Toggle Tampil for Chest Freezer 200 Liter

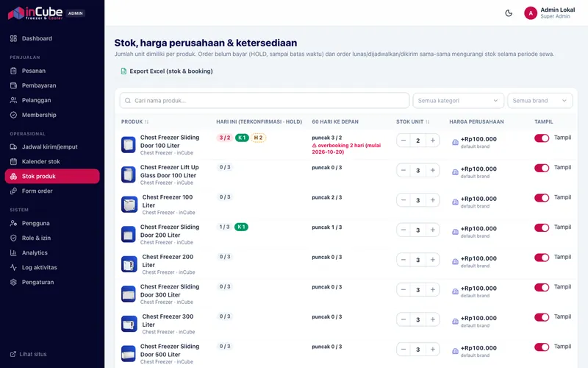click(x=542, y=258)
